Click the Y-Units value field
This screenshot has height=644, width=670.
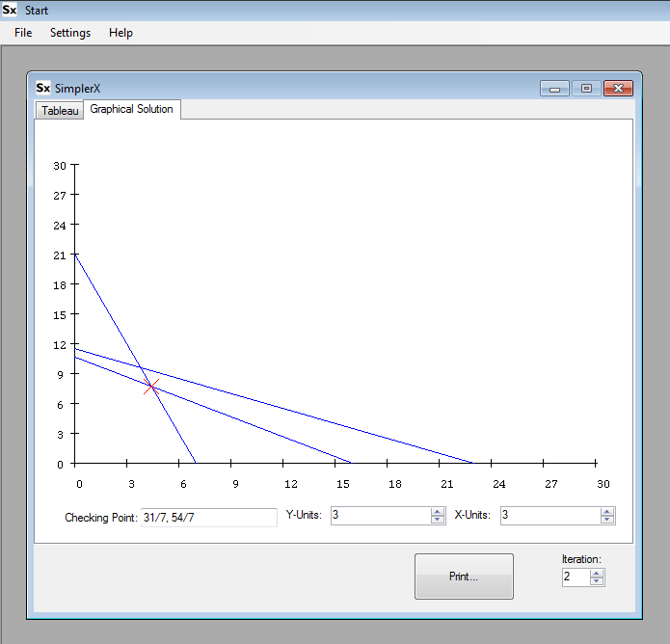tap(380, 516)
